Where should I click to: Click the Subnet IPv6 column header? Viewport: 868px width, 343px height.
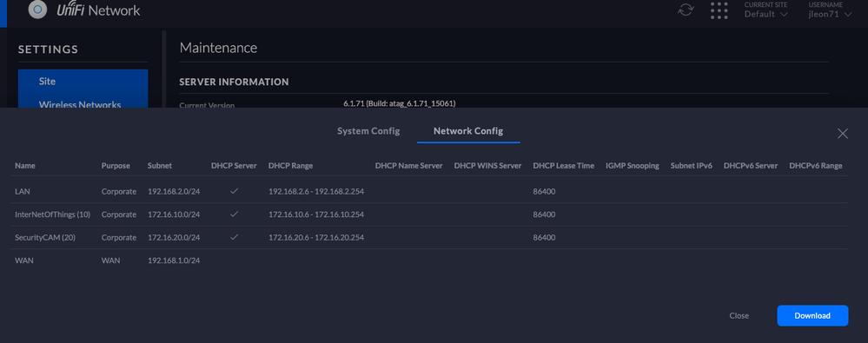click(692, 166)
